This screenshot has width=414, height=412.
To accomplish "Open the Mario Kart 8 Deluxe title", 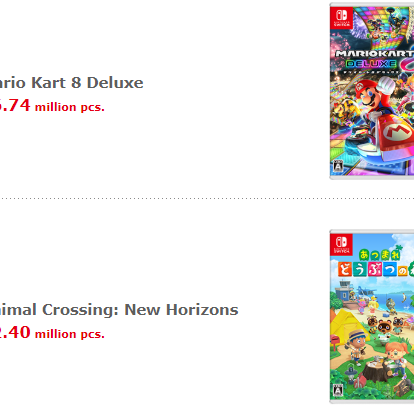I will (x=71, y=83).
